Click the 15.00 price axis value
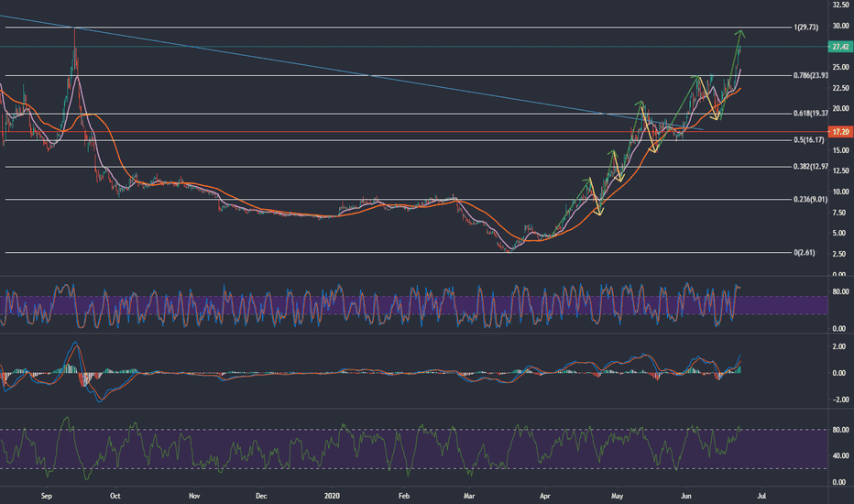The width and height of the screenshot is (854, 504). pyautogui.click(x=840, y=150)
